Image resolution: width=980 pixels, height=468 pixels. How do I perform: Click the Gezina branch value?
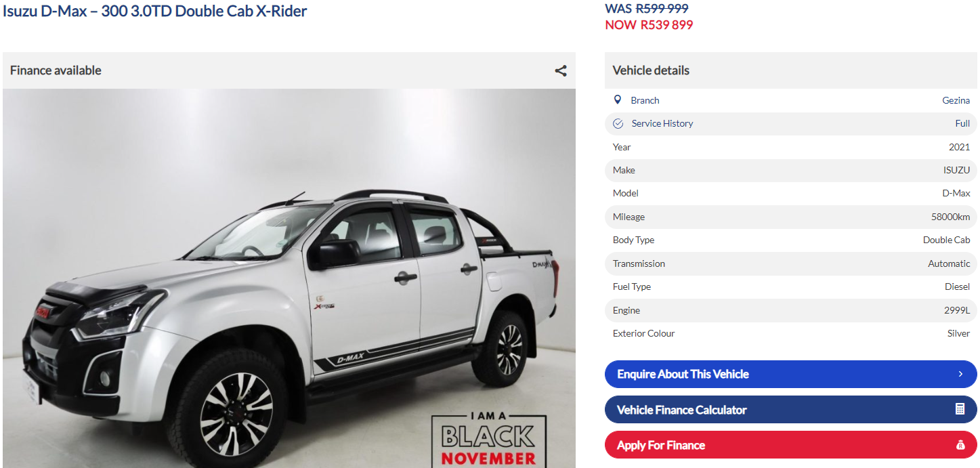pyautogui.click(x=956, y=100)
